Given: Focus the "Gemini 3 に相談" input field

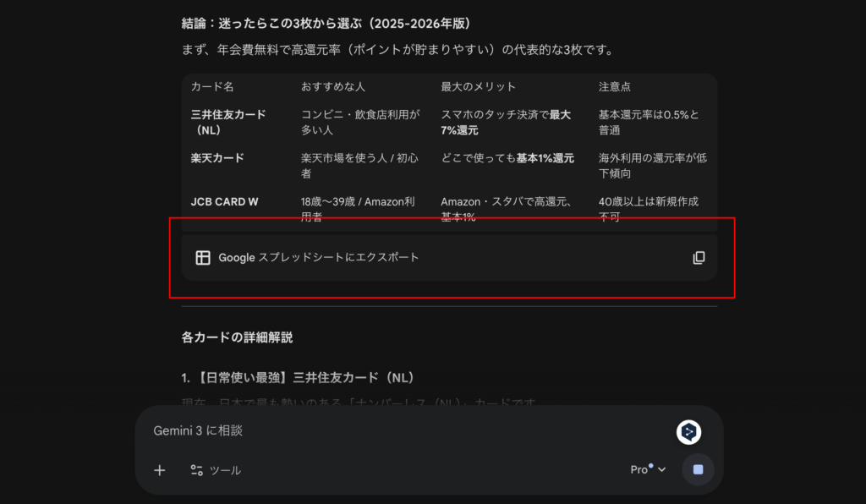Looking at the screenshot, I should tap(406, 431).
